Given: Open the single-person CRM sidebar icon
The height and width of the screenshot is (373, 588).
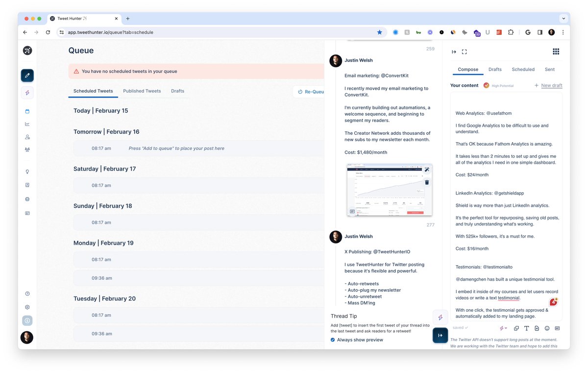Looking at the screenshot, I should [27, 137].
